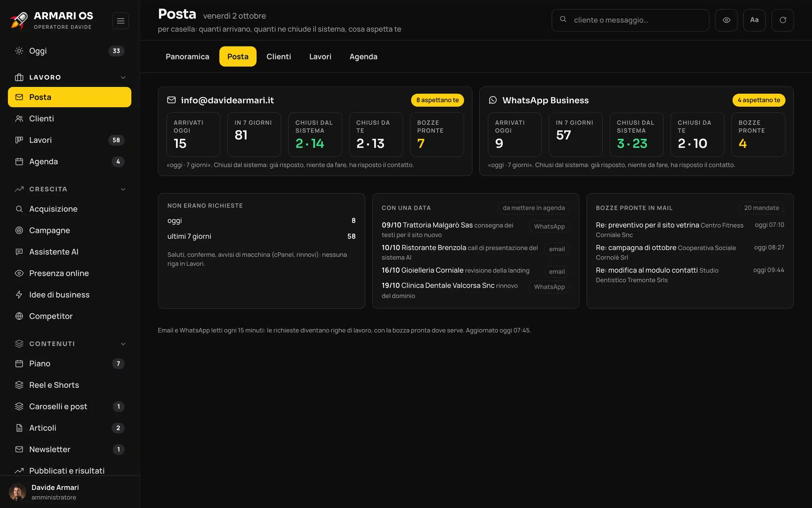Open Lavori in the sidebar
Viewport: 812px width, 508px height.
(x=69, y=140)
